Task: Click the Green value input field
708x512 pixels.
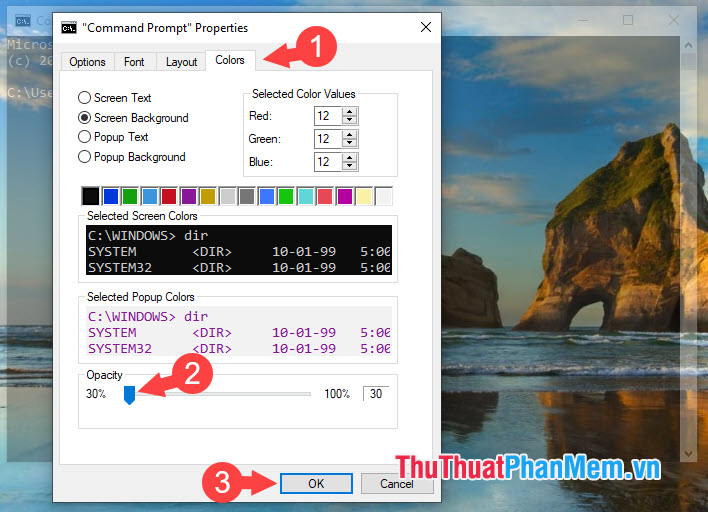Action: click(x=328, y=139)
